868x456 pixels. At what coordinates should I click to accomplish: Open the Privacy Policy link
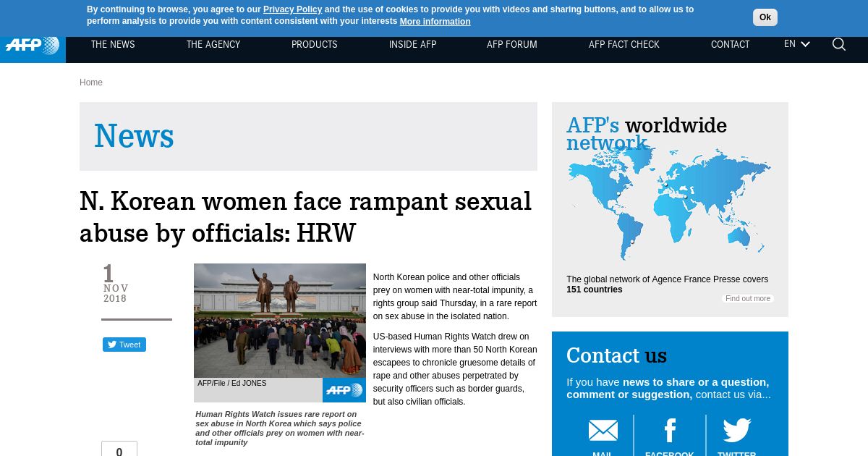[292, 9]
